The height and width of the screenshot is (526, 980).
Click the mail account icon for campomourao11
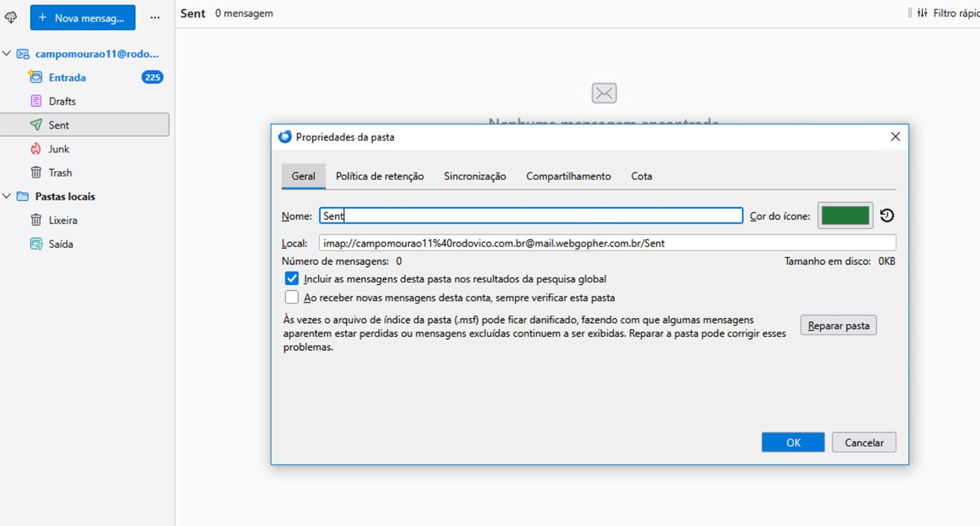pyautogui.click(x=23, y=54)
